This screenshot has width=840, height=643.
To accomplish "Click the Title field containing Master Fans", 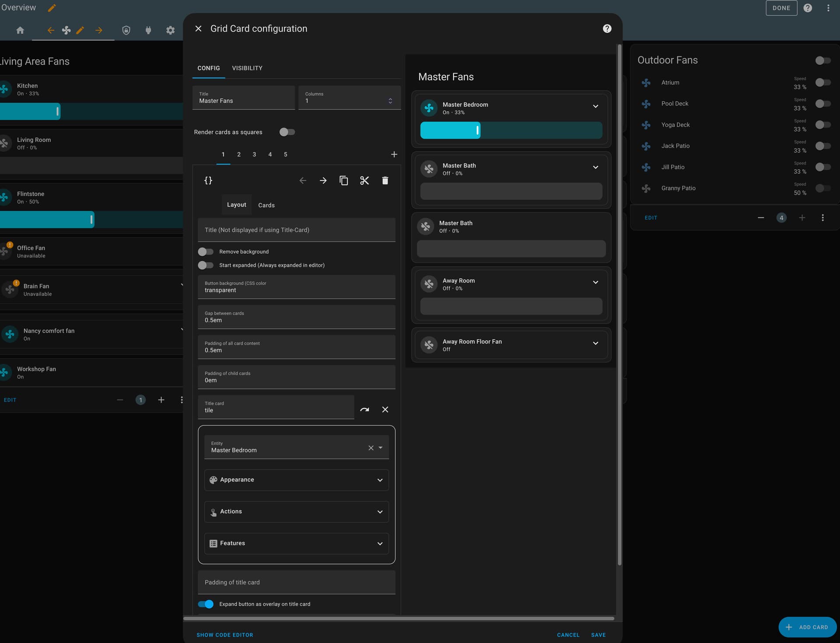I will [x=243, y=101].
